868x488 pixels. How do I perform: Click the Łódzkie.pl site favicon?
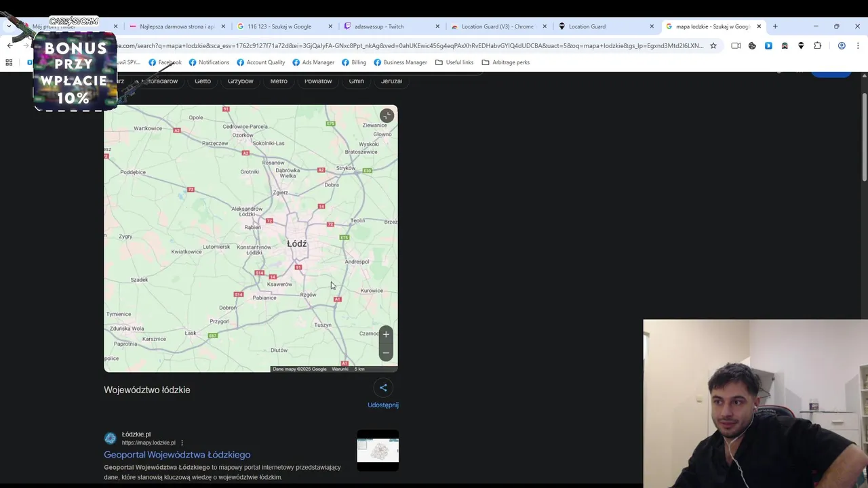[x=110, y=439]
